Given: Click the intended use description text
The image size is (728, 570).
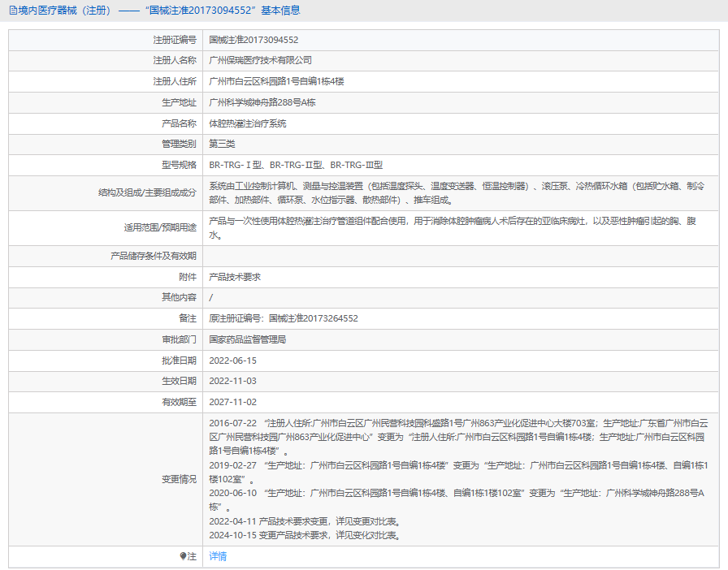Looking at the screenshot, I should tap(453, 228).
